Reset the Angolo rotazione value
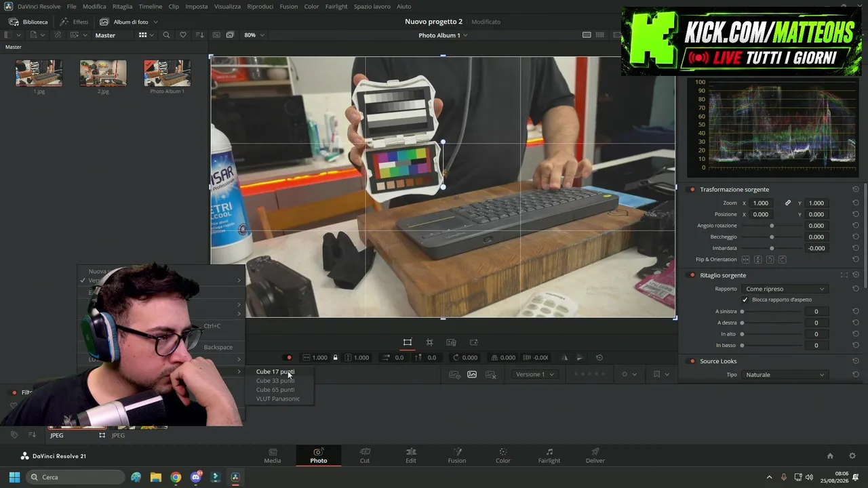This screenshot has width=868, height=488. (x=856, y=226)
